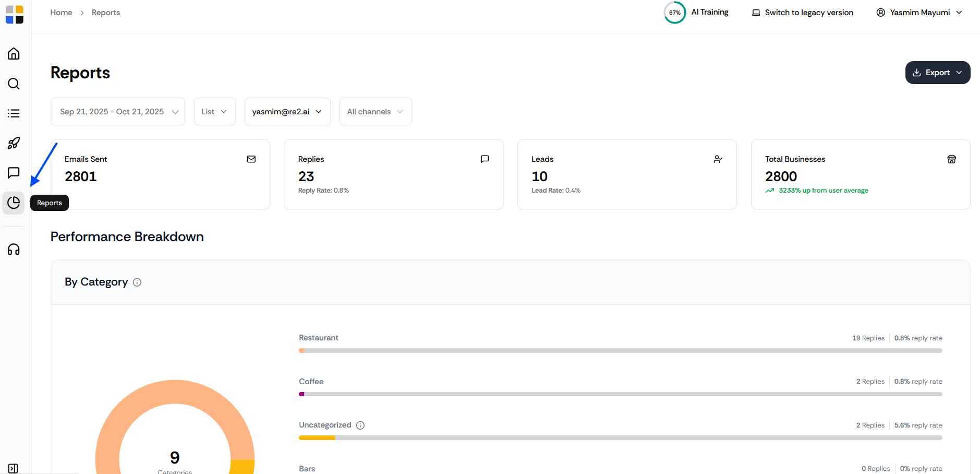Click the Search magnifier sidebar icon
This screenshot has height=474, width=980.
coord(14,84)
